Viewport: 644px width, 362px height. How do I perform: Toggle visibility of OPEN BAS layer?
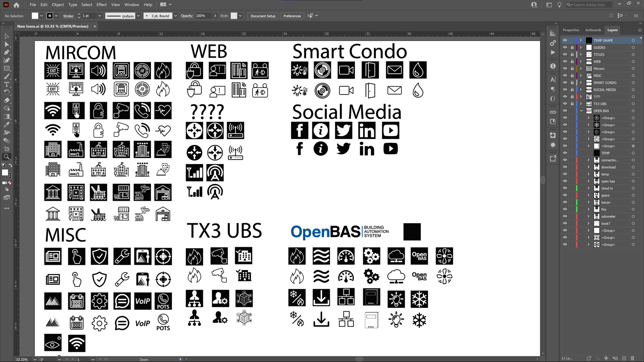point(565,111)
